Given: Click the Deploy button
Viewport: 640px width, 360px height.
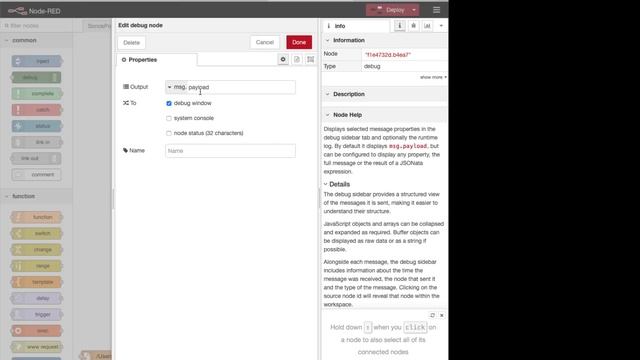Looking at the screenshot, I should [388, 10].
